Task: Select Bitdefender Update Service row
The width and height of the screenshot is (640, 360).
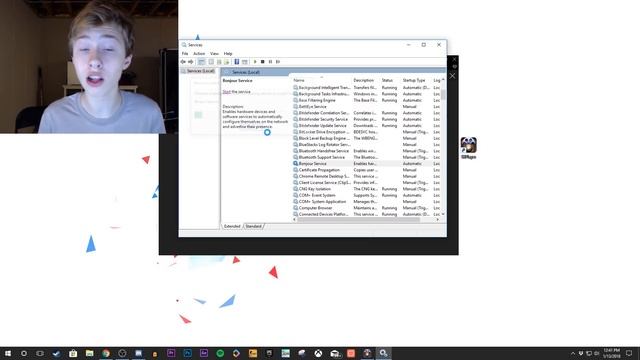Action: pos(367,126)
